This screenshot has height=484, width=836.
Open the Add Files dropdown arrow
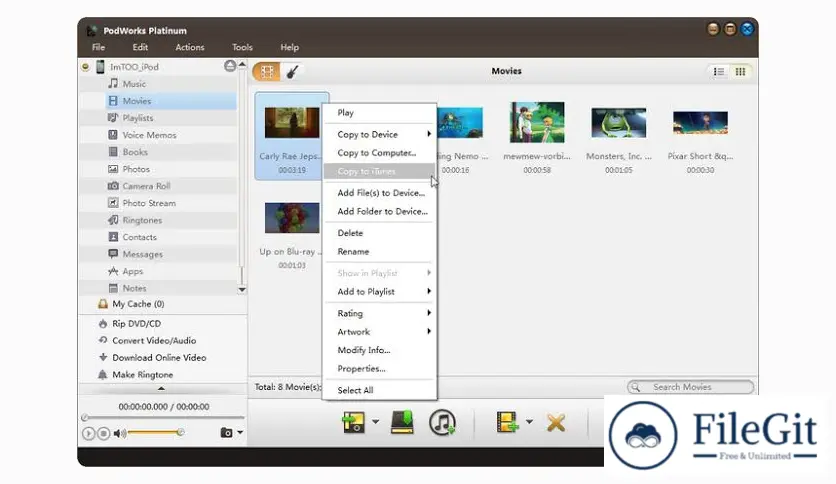529,422
